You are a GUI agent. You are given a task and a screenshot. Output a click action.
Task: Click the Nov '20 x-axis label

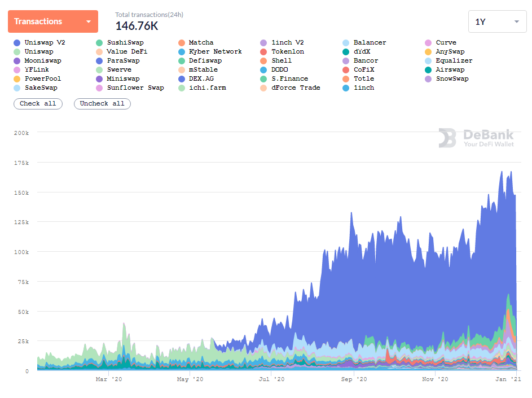(x=435, y=379)
